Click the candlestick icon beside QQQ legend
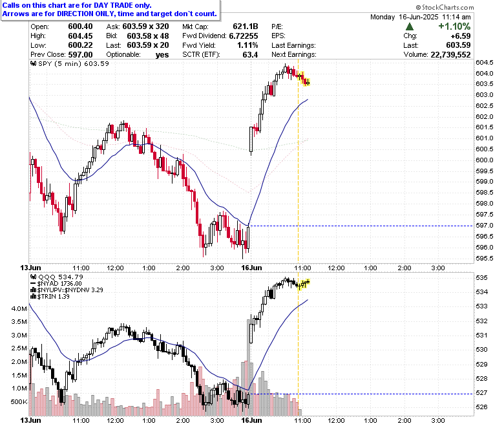Screen dimensions: 504x426 pyautogui.click(x=33, y=277)
